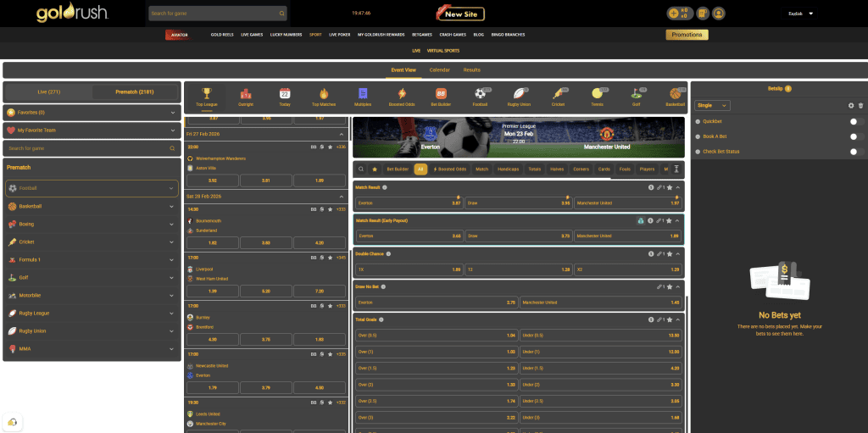Click the Promotions button
Image resolution: width=868 pixels, height=433 pixels.
(687, 35)
